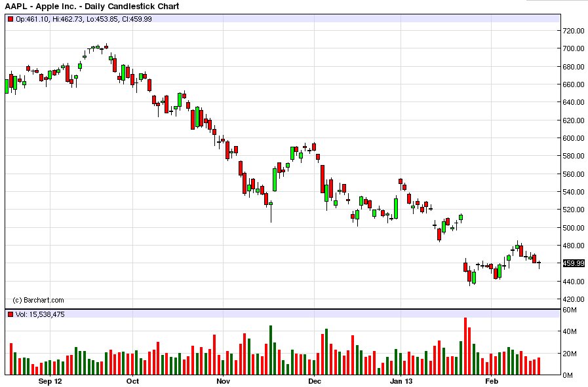Click the 480.00 price axis label
The width and height of the screenshot is (588, 387).
pos(574,246)
